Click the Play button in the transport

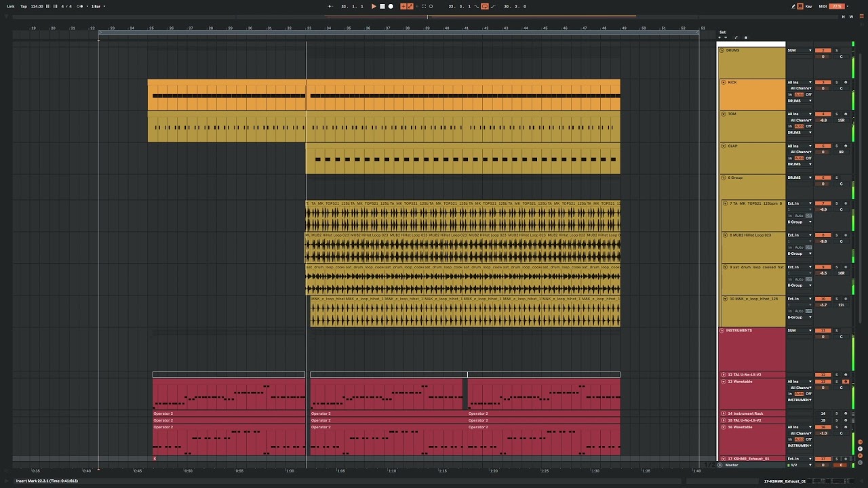(x=374, y=6)
